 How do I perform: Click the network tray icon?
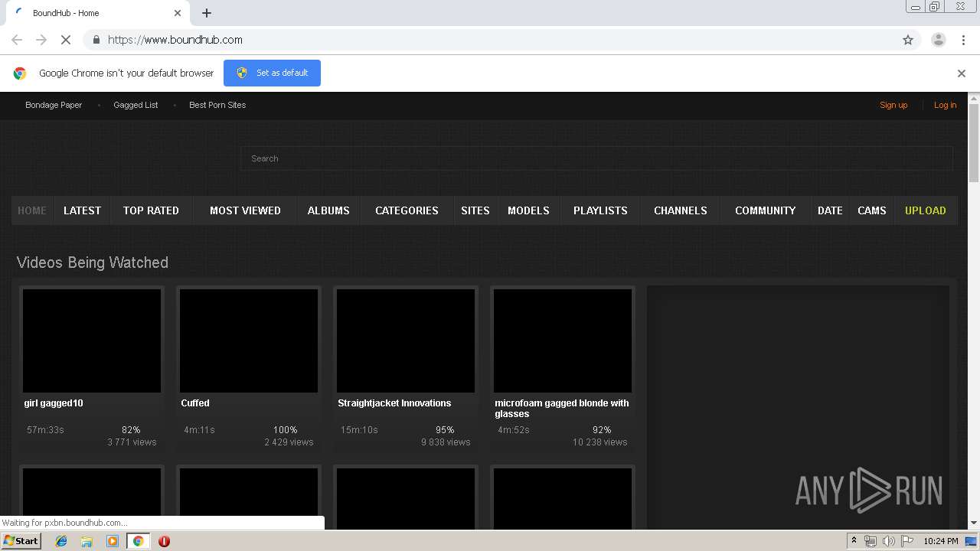click(x=871, y=541)
